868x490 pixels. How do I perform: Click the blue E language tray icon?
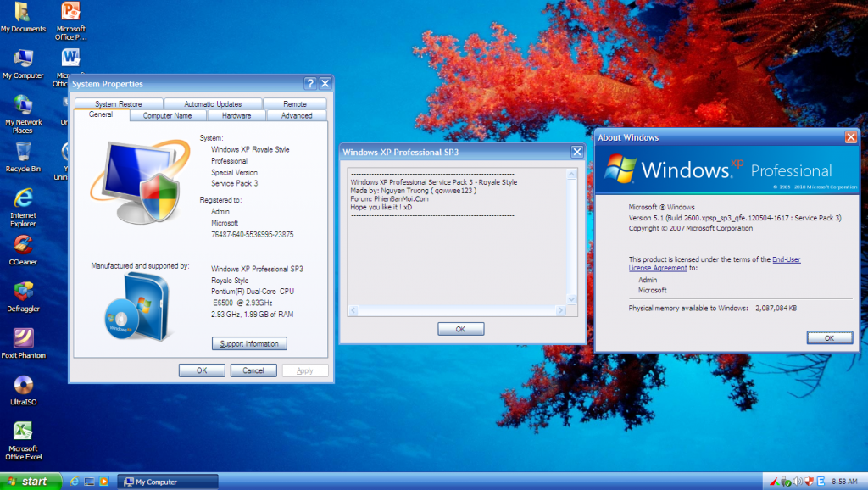[x=821, y=482]
